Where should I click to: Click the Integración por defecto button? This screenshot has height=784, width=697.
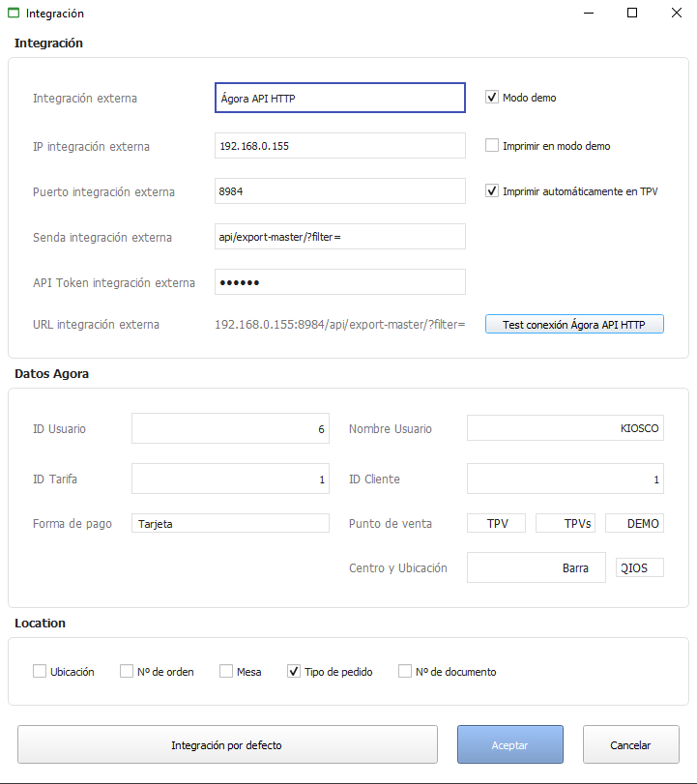click(x=227, y=744)
